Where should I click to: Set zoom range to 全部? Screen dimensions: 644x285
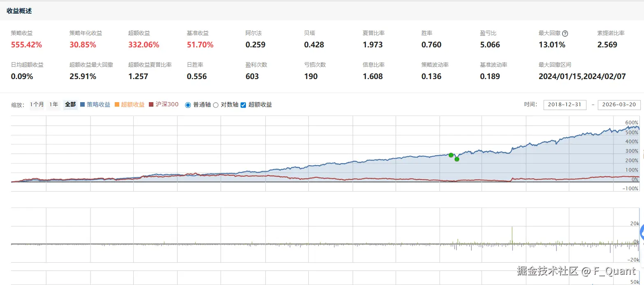(70, 105)
